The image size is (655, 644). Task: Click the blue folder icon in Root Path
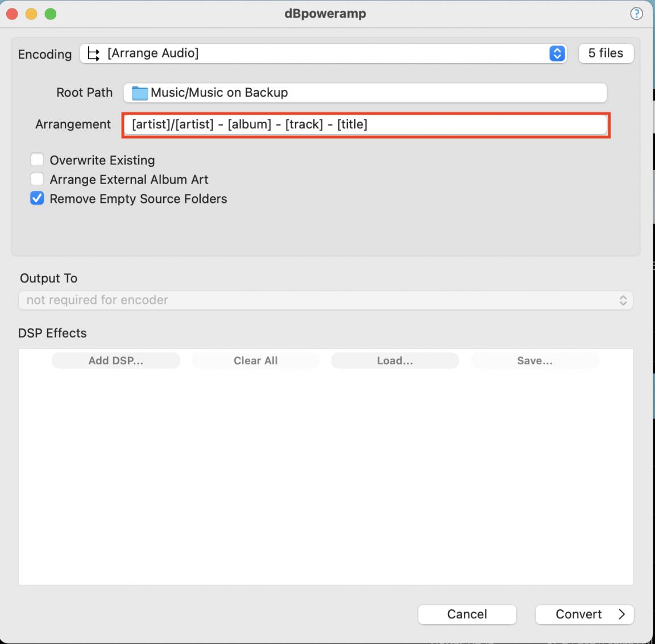[139, 93]
